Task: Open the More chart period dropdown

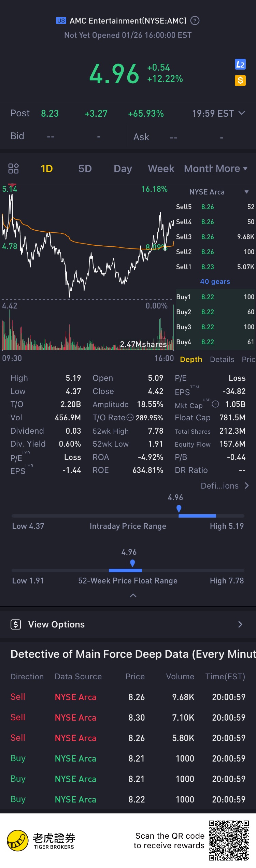Action: pos(231,169)
